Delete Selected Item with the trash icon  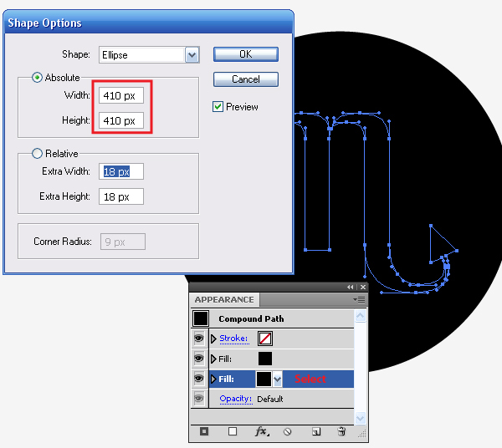(x=341, y=431)
